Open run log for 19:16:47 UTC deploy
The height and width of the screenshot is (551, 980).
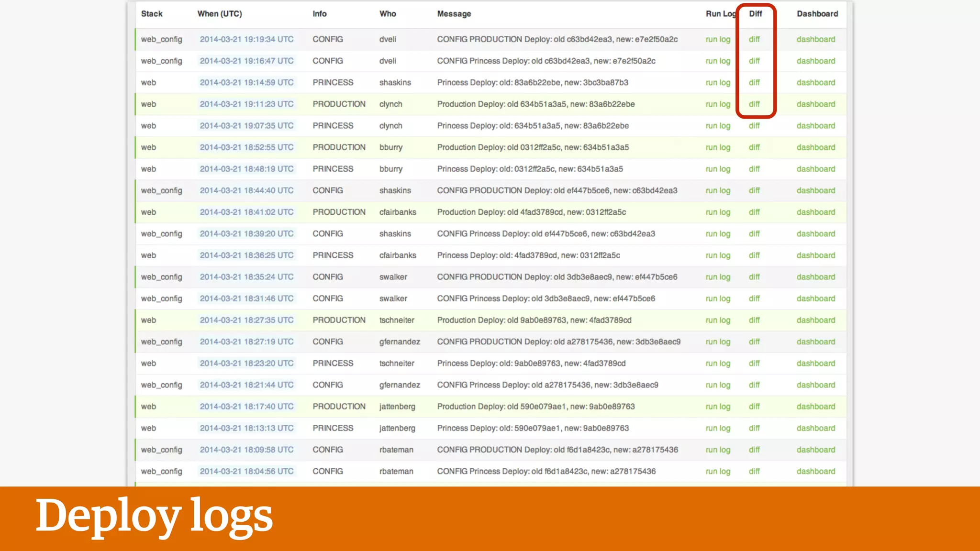(718, 61)
